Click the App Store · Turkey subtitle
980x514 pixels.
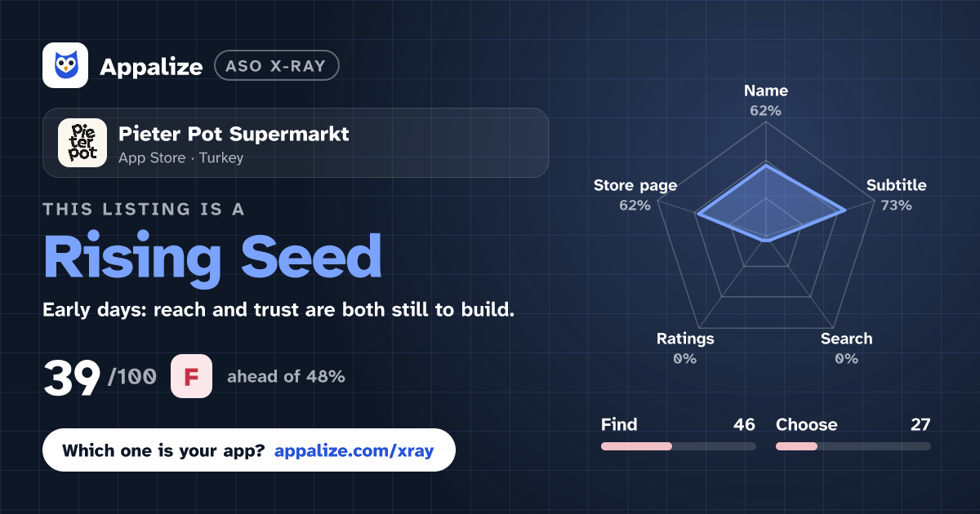(181, 157)
